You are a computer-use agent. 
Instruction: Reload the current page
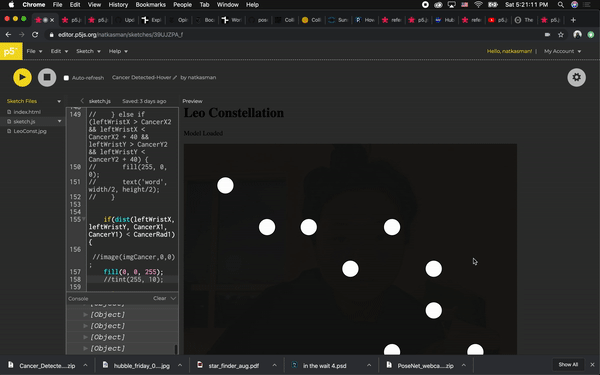(35, 34)
